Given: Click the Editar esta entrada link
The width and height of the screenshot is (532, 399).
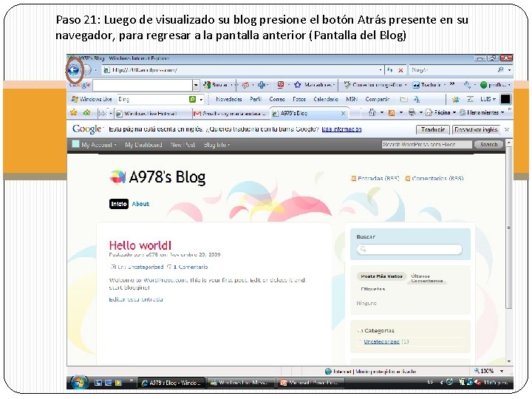Looking at the screenshot, I should [x=136, y=299].
